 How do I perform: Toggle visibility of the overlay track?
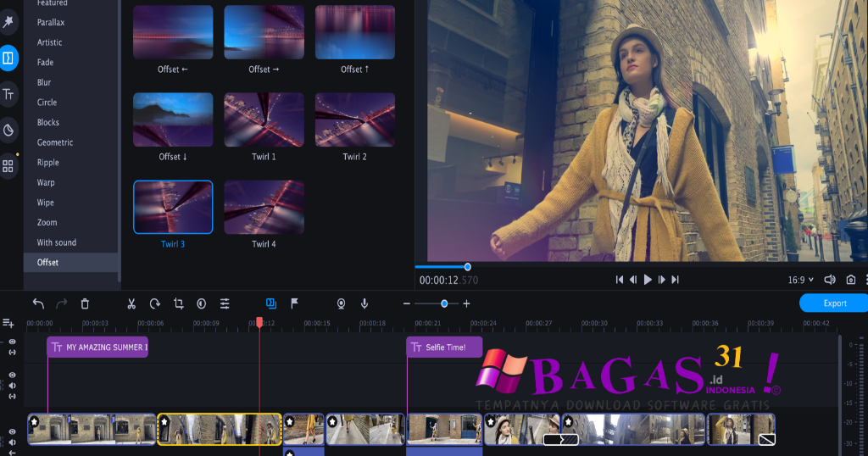12,375
